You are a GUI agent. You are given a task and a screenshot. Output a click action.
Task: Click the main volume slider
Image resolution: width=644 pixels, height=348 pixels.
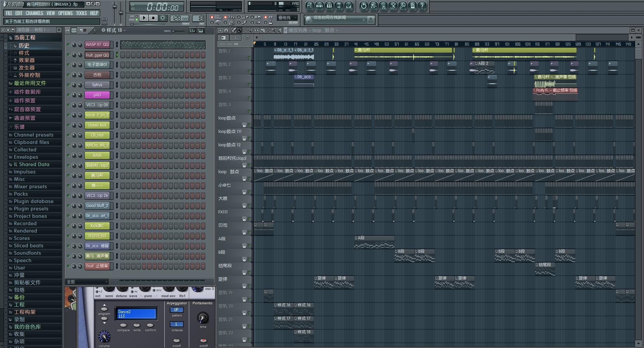[x=114, y=13]
